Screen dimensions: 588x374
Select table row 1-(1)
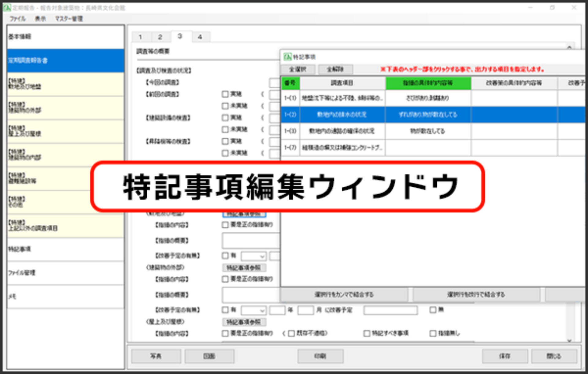(433, 98)
